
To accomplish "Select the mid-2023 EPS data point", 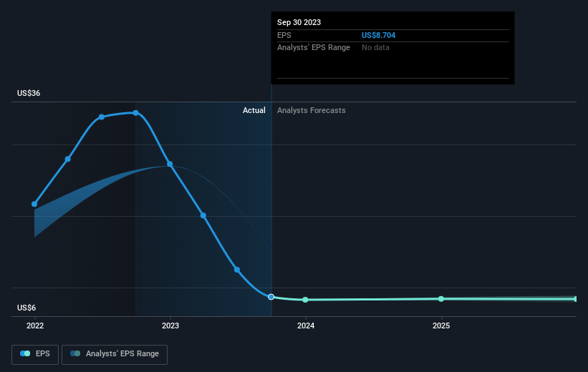I will (x=237, y=270).
